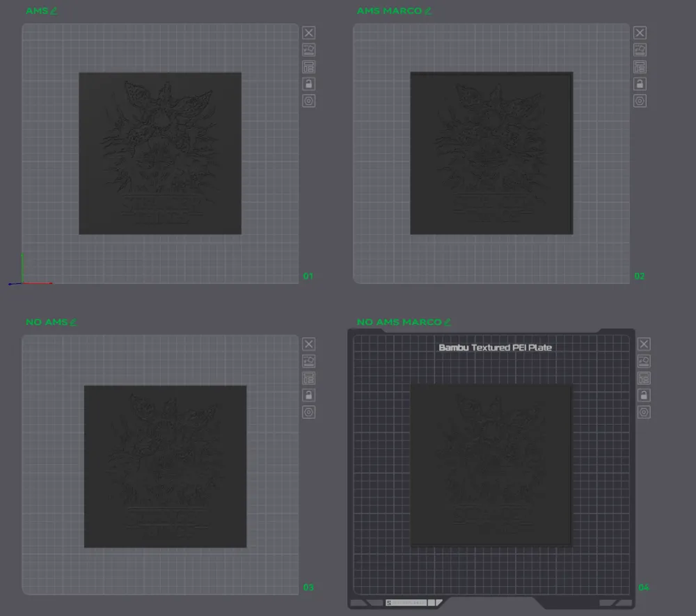Image resolution: width=696 pixels, height=616 pixels.
Task: Edit the NO AMS MARCO plate name
Action: (x=447, y=322)
